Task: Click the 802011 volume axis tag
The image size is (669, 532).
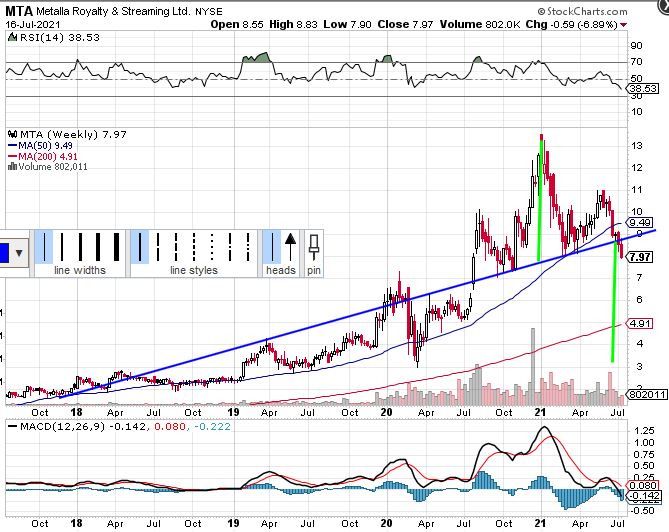Action: 647,394
